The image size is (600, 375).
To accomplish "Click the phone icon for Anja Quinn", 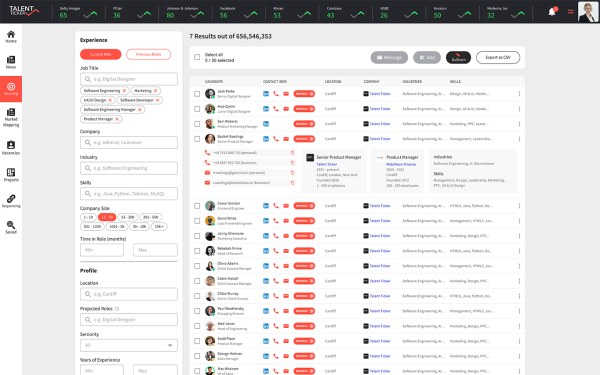I will tap(276, 109).
